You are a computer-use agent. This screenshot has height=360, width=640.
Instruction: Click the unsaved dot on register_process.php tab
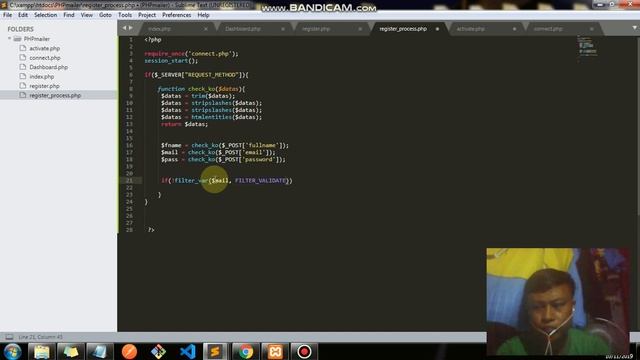[437, 29]
